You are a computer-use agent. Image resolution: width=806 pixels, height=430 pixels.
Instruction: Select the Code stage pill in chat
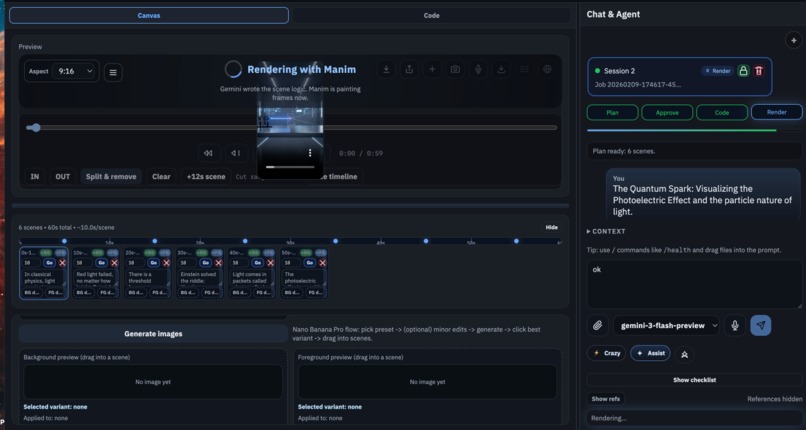pos(722,113)
